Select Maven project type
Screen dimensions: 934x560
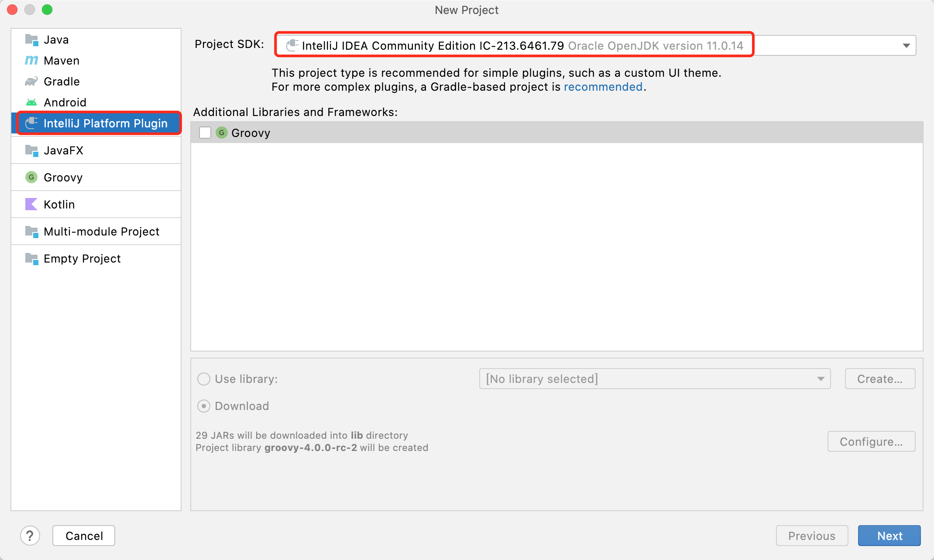tap(96, 61)
